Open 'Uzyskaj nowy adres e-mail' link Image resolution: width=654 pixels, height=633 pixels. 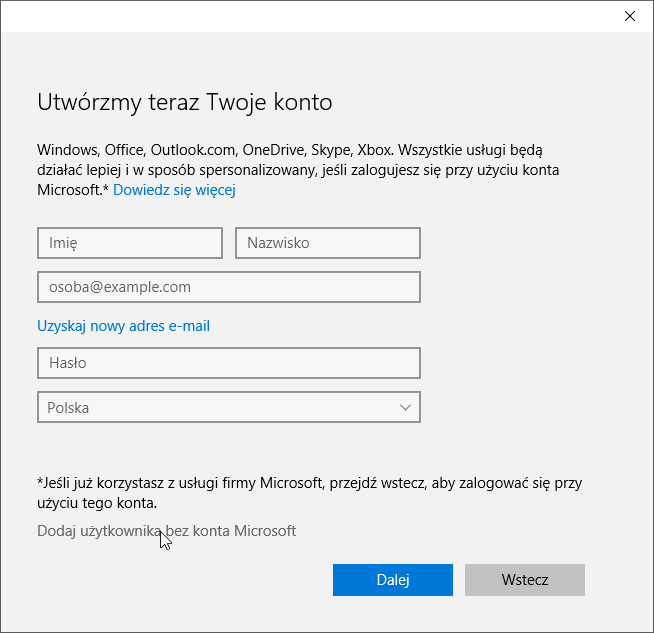[123, 326]
